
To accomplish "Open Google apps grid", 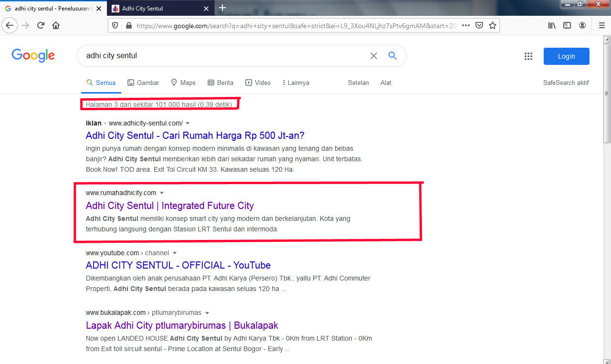I will coord(528,56).
